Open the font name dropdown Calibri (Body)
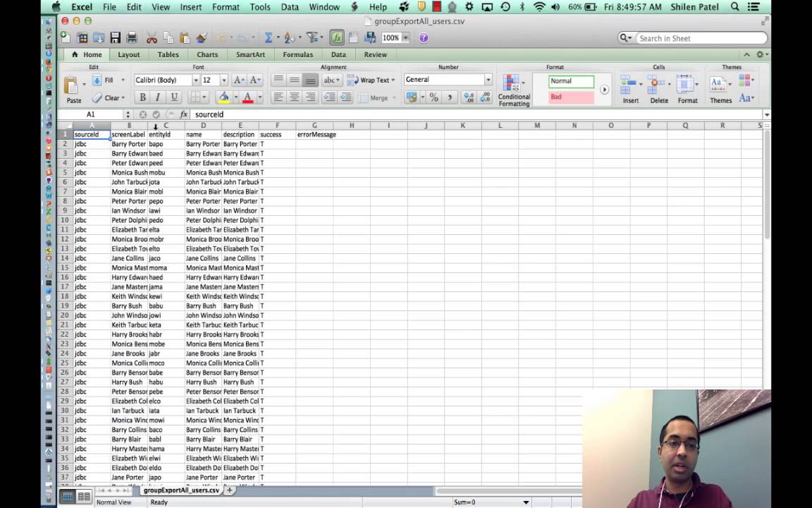812x508 pixels. pyautogui.click(x=196, y=80)
